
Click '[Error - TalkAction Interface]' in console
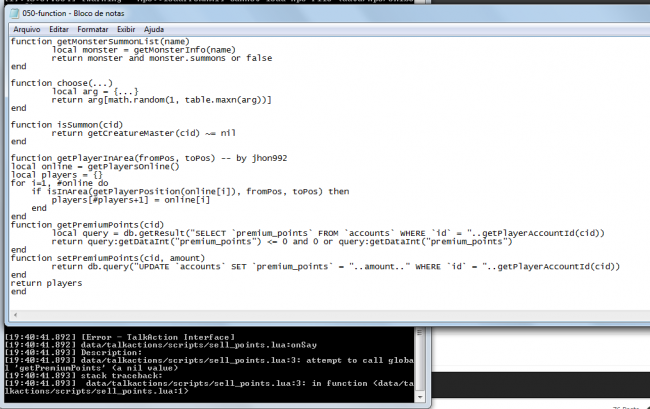click(158, 337)
